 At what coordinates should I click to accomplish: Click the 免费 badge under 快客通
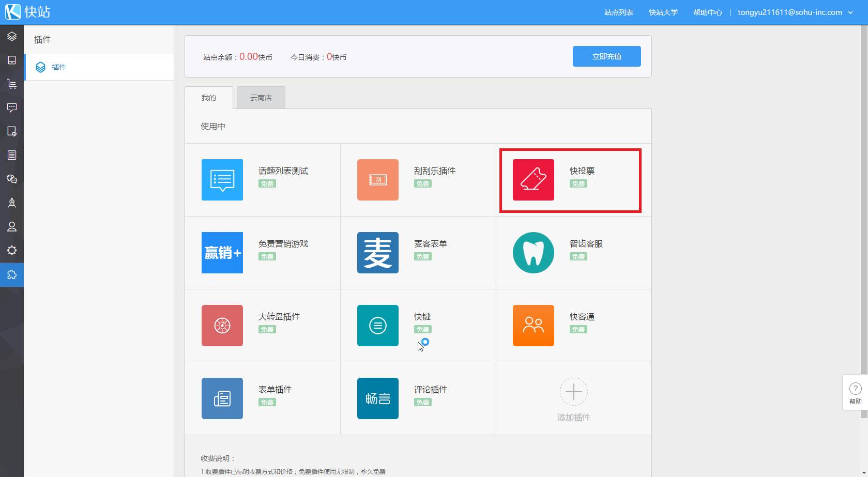click(x=578, y=330)
